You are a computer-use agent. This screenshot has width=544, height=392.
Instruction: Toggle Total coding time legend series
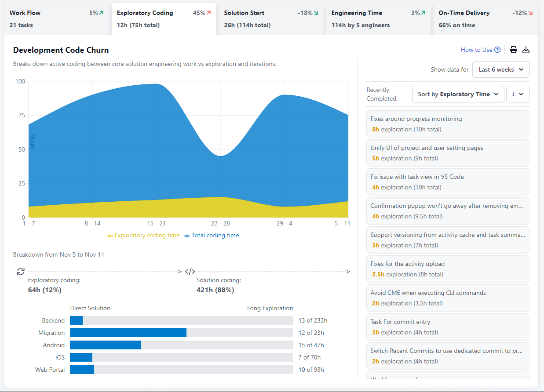pos(212,236)
